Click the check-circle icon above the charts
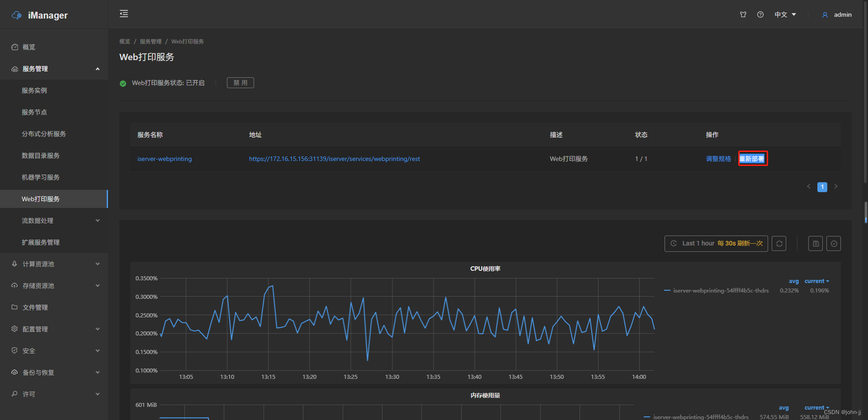Viewport: 868px width, 420px height. click(834, 243)
